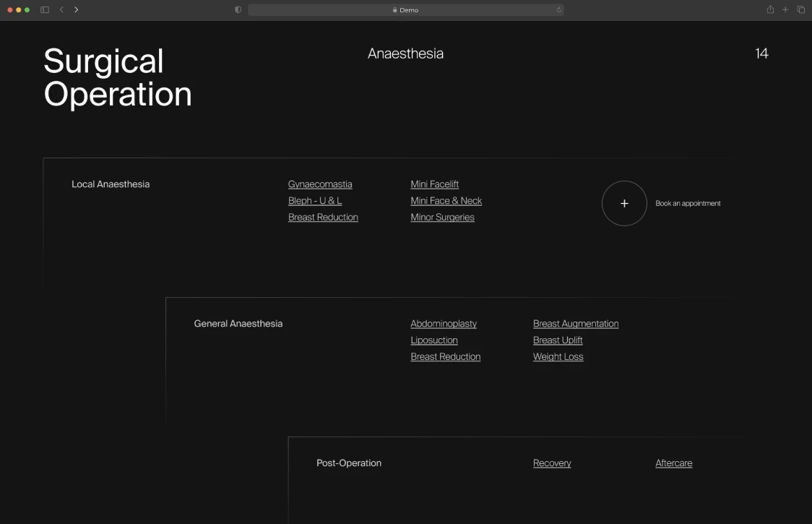
Task: Open the Recovery link
Action: point(552,463)
